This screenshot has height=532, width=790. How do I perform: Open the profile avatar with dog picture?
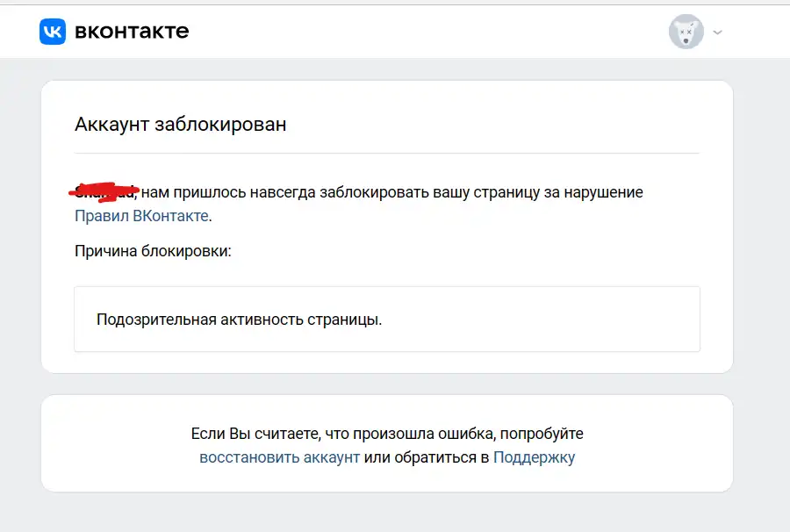pyautogui.click(x=686, y=32)
